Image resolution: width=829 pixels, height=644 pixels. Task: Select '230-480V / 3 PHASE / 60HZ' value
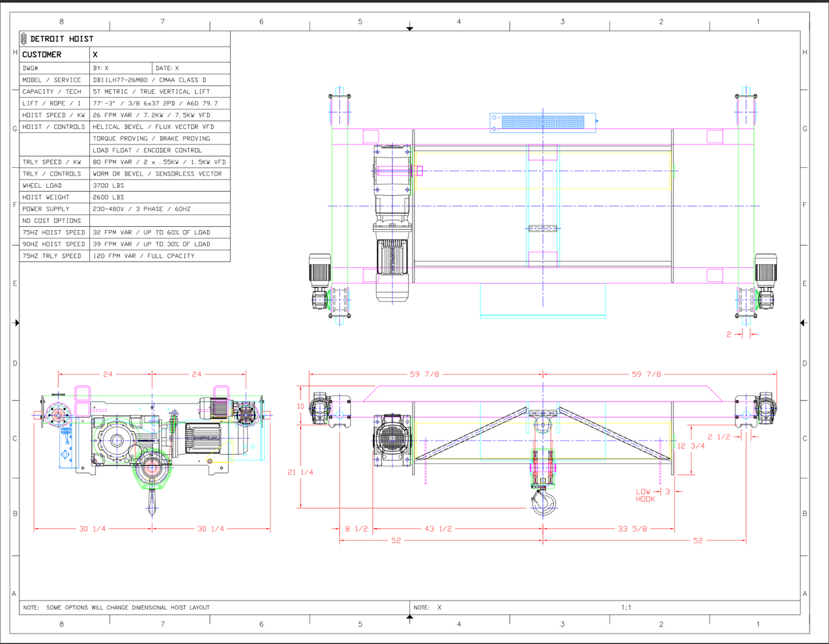click(x=142, y=209)
